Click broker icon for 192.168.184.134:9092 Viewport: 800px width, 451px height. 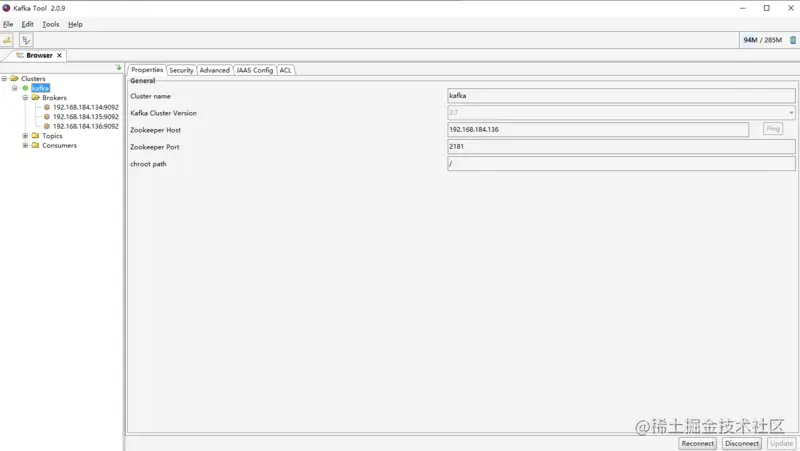47,107
